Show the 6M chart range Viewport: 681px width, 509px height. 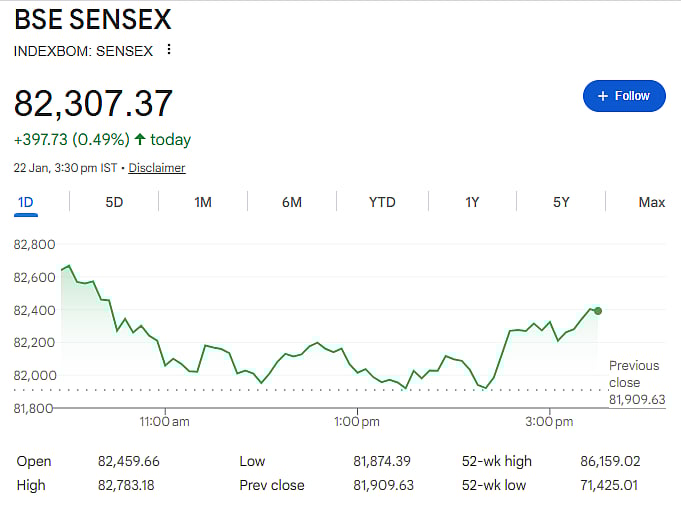point(292,202)
